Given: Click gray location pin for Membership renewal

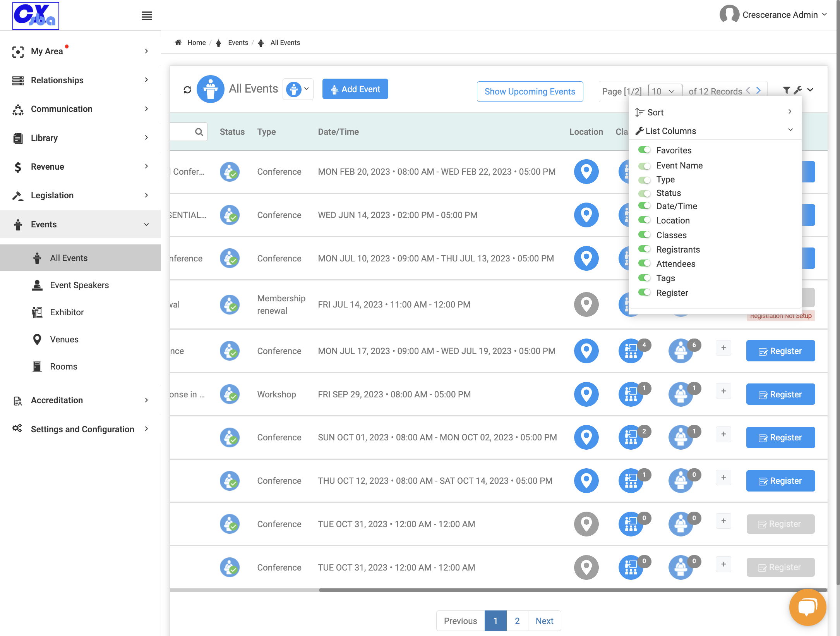Looking at the screenshot, I should tap(586, 304).
